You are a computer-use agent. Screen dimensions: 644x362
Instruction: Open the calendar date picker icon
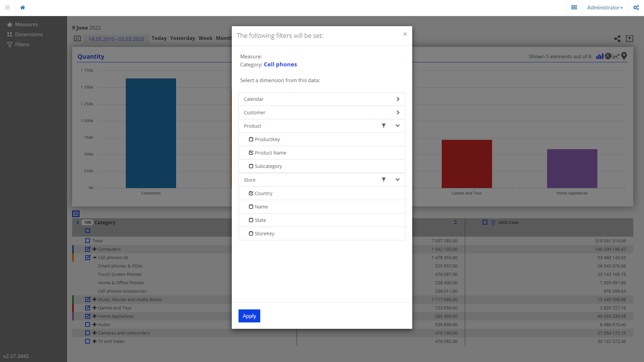click(x=77, y=39)
